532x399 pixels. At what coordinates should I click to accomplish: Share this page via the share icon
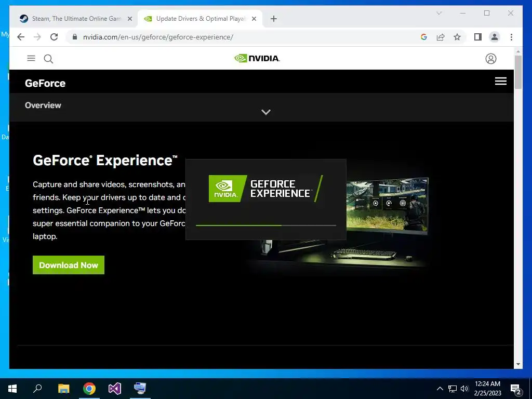441,37
